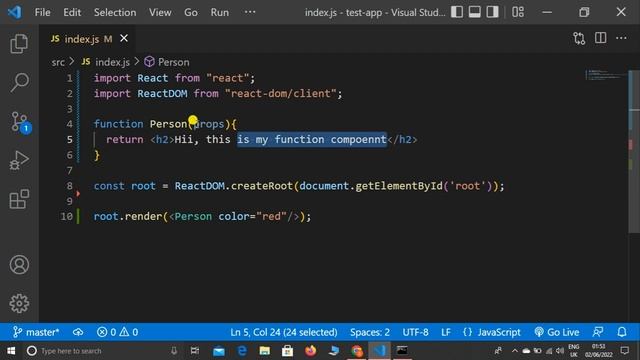Split the editor to the right
640x360 pixels.
pyautogui.click(x=600, y=38)
